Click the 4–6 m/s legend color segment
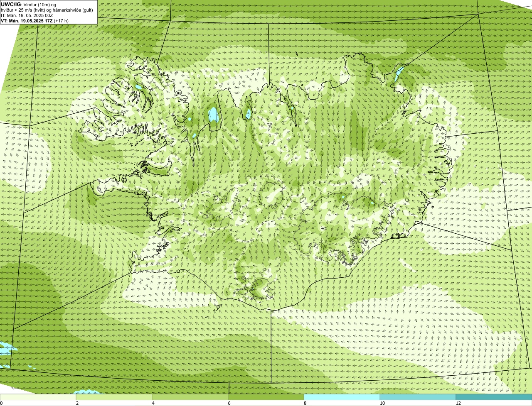Screen dimensions: 532x406 tap(190, 397)
